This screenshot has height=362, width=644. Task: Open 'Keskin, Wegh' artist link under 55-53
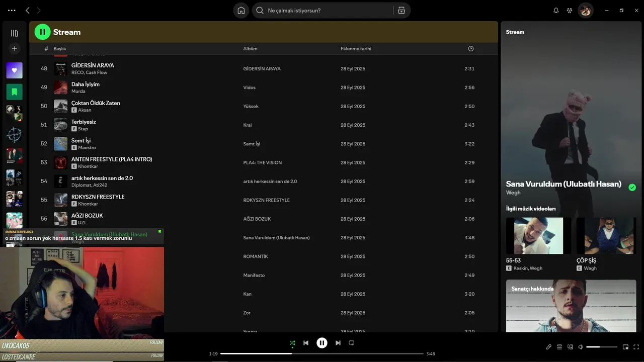click(x=528, y=268)
